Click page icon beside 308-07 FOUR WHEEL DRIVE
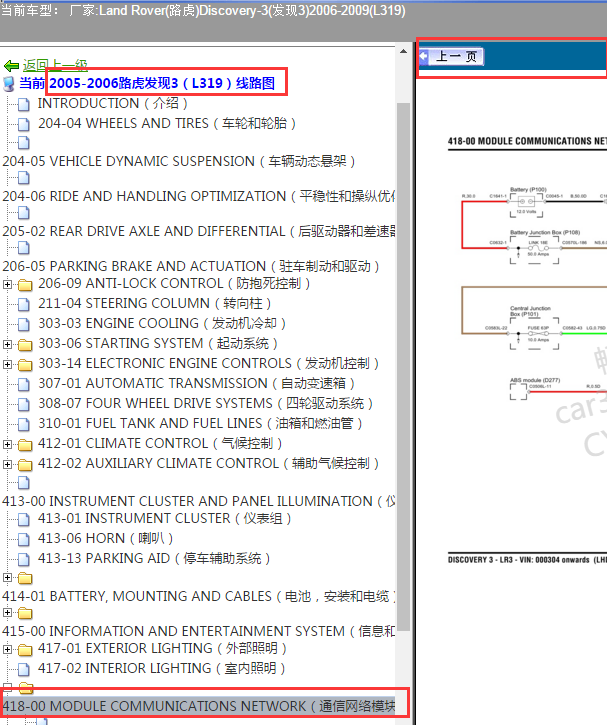Viewport: 607px width, 725px height. pos(24,404)
